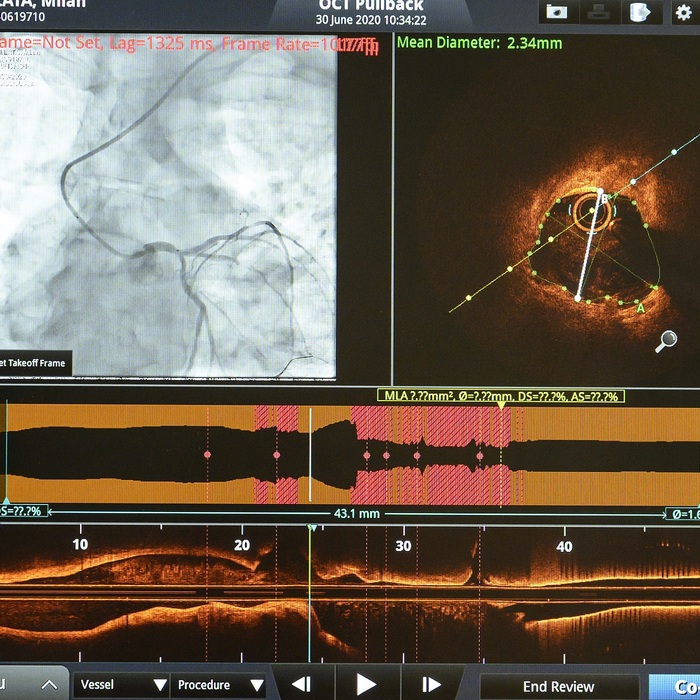Click the Set Takeoff Frame button
The image size is (700, 700).
point(34,363)
